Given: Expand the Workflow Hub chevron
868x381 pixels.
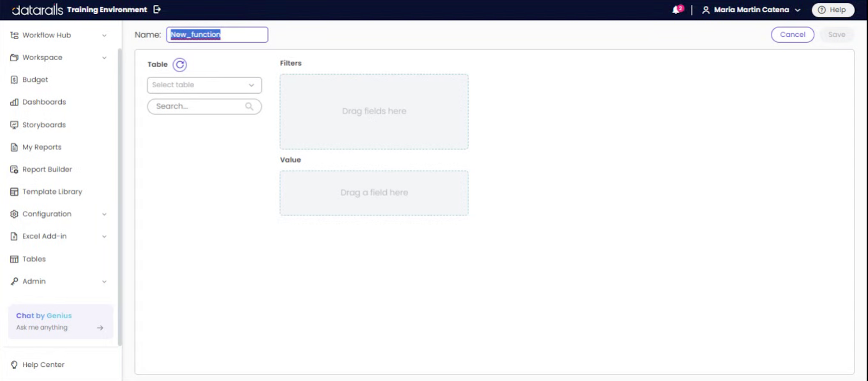Looking at the screenshot, I should pos(104,35).
